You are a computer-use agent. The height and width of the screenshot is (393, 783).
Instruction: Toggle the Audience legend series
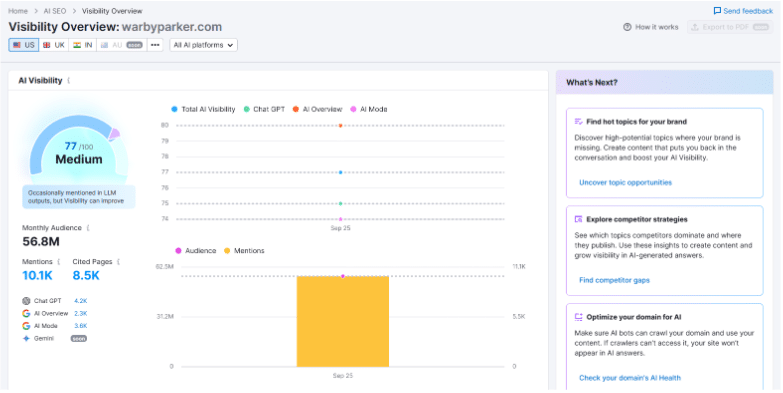196,251
